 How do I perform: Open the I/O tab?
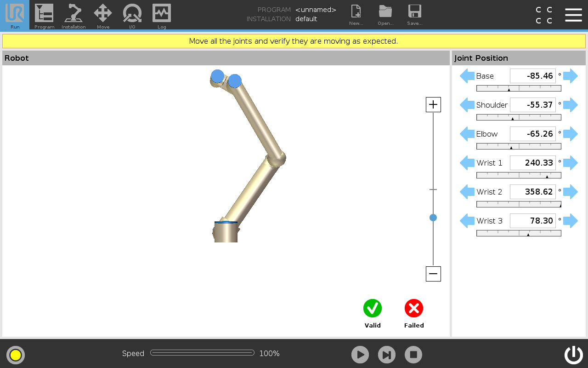click(132, 15)
